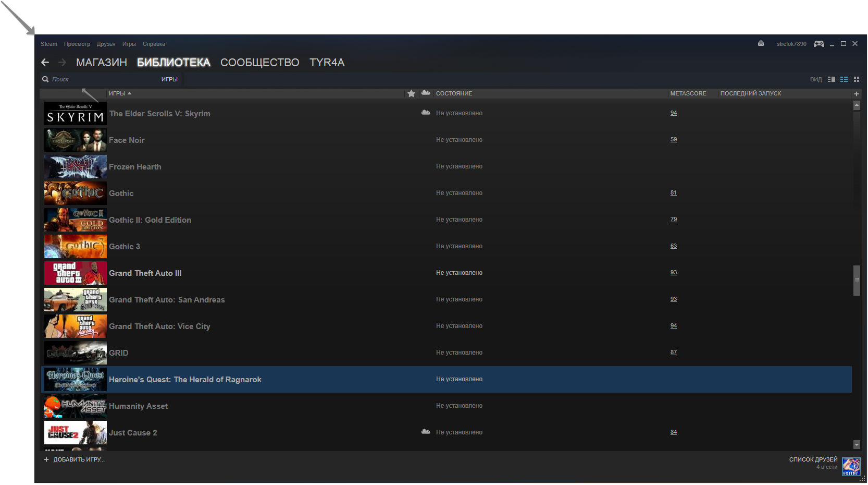This screenshot has width=868, height=485.
Task: Select the GRID game thumbnail
Action: click(x=76, y=353)
